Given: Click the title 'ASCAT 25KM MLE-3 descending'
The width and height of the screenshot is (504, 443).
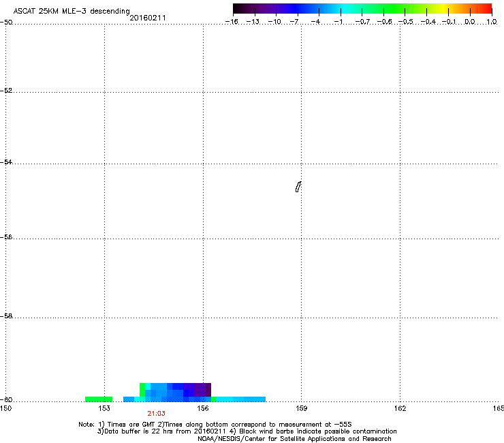Looking at the screenshot, I should pyautogui.click(x=72, y=11).
